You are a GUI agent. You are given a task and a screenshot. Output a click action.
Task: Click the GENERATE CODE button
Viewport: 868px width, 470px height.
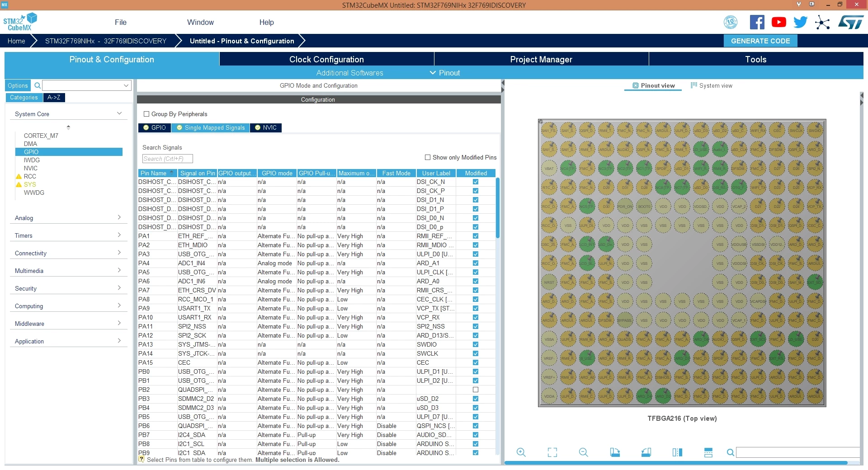tap(760, 41)
